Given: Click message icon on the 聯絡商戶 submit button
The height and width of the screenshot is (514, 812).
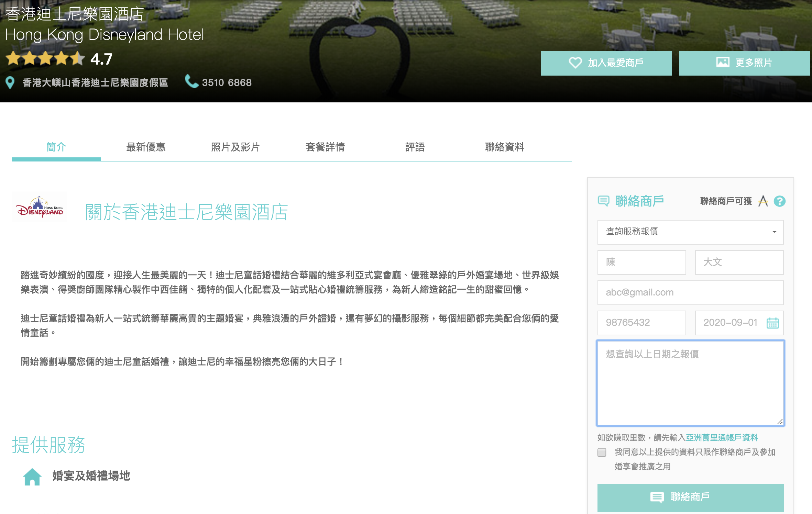Looking at the screenshot, I should [x=657, y=497].
